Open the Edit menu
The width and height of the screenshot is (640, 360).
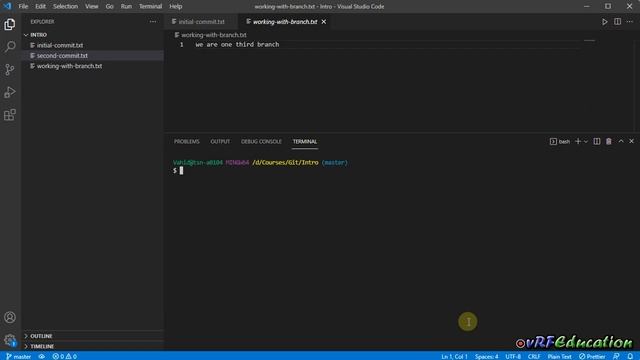(x=40, y=6)
